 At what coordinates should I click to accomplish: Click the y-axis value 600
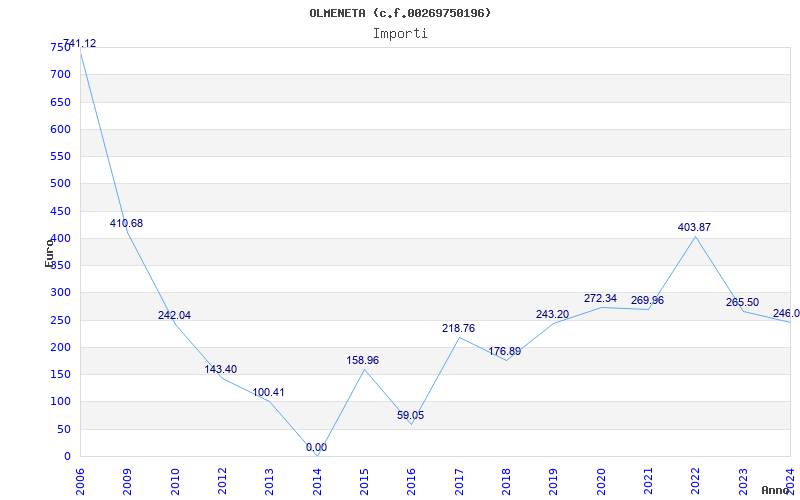60,129
